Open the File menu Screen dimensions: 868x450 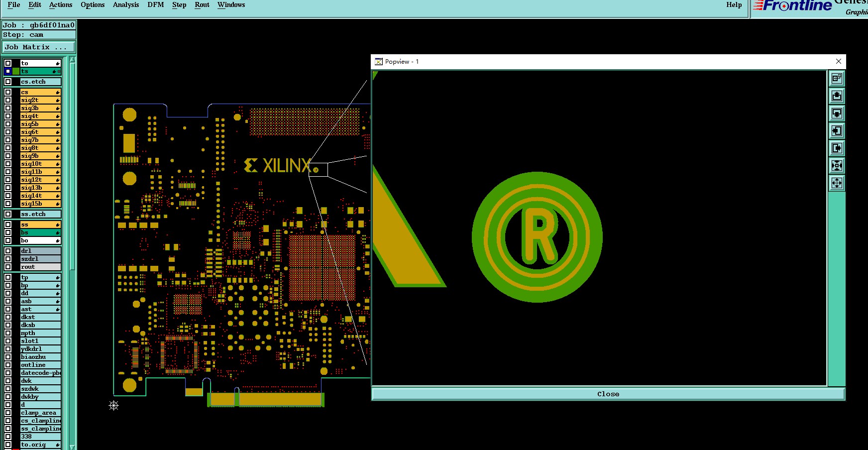click(x=14, y=5)
